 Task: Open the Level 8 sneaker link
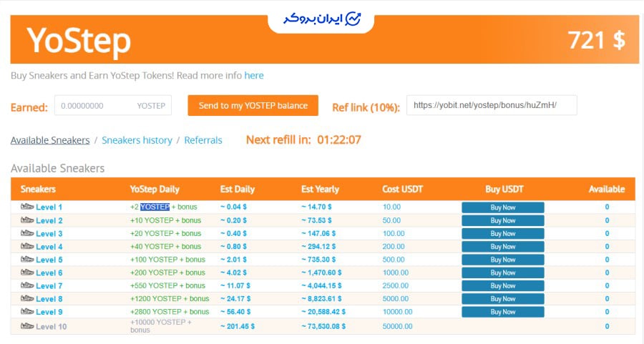click(x=49, y=299)
